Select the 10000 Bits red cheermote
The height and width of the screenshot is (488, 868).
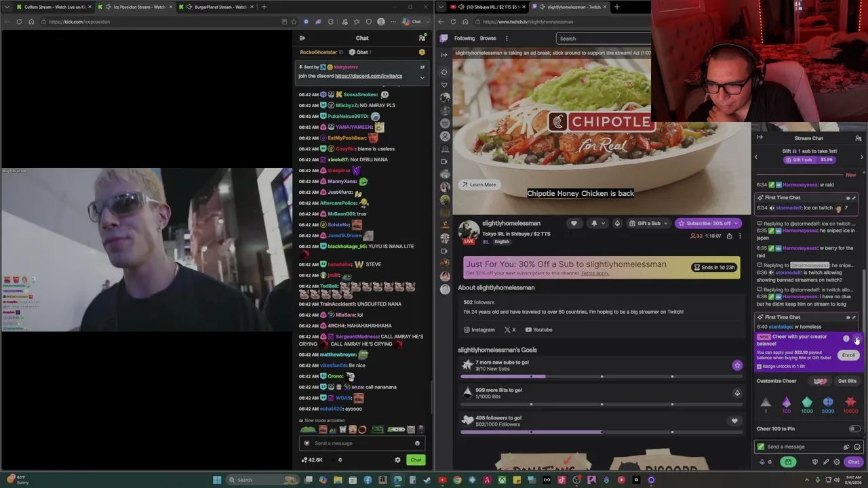850,405
